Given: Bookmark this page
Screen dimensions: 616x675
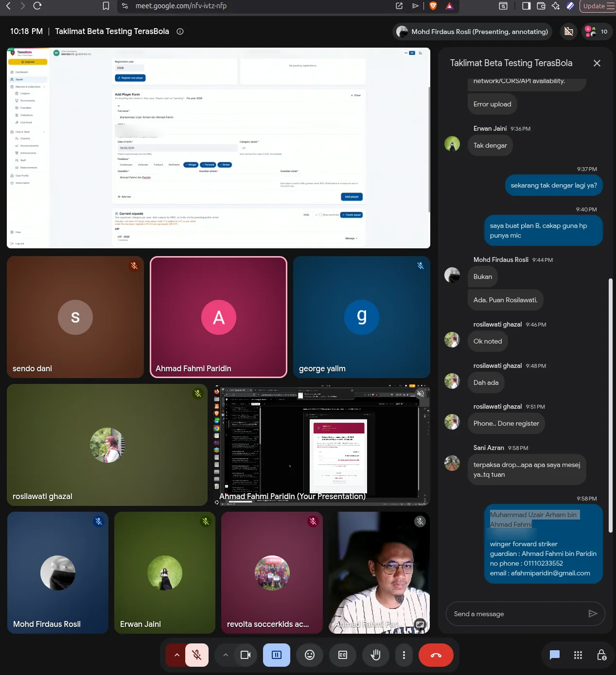Looking at the screenshot, I should [106, 6].
